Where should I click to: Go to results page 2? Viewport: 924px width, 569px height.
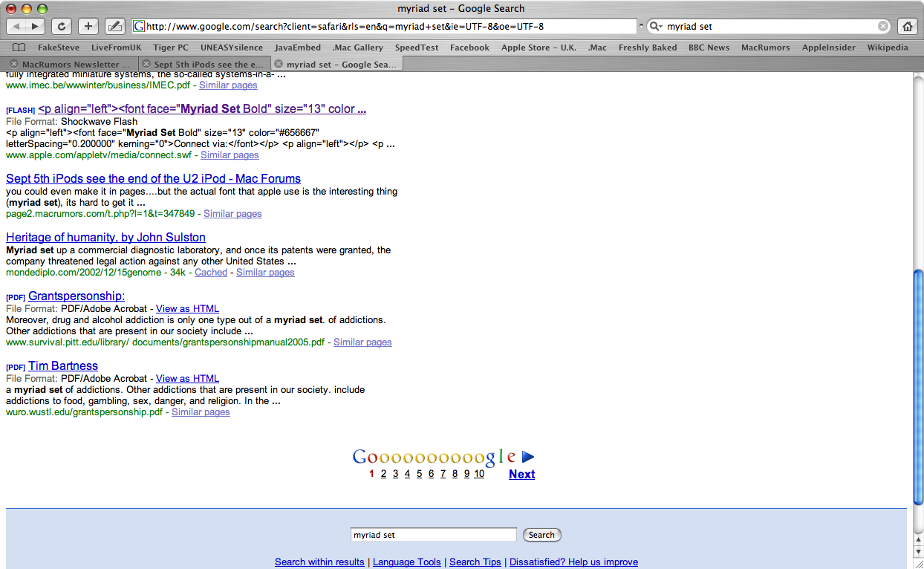point(383,474)
